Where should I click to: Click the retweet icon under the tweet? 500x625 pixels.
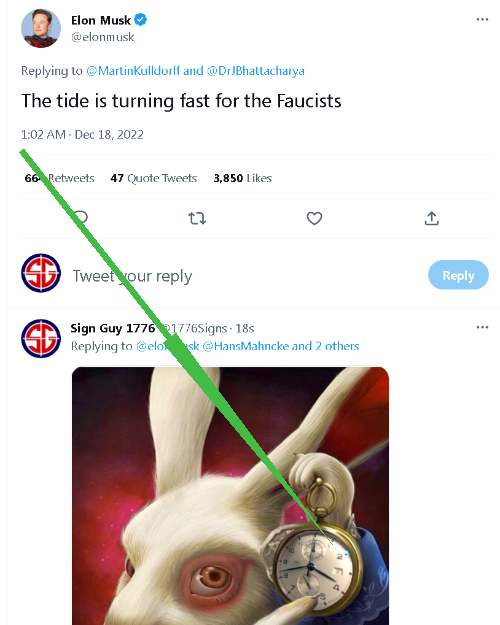pyautogui.click(x=197, y=218)
